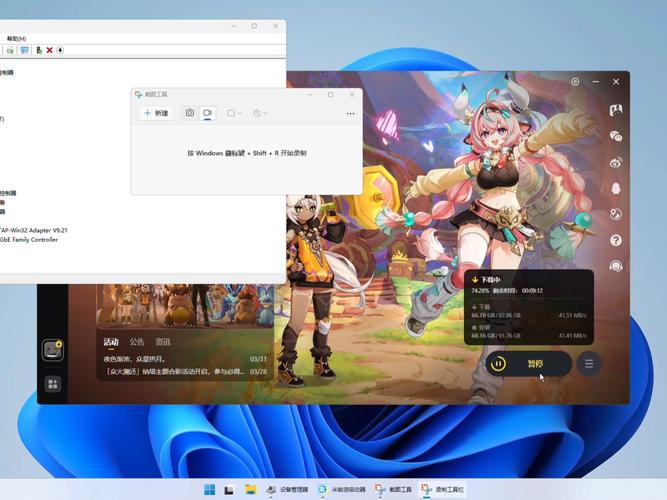
Task: Expand the snip shape mode dropdown
Action: coord(234,114)
